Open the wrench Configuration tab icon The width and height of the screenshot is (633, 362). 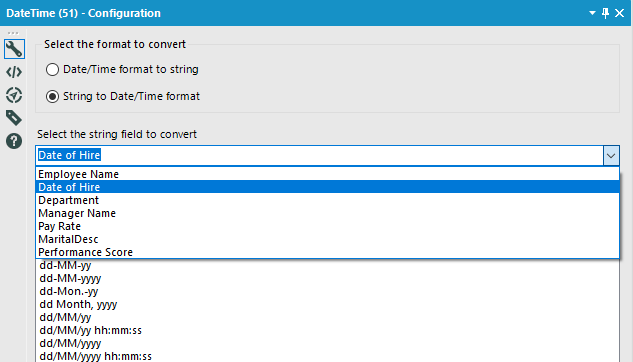coord(14,49)
